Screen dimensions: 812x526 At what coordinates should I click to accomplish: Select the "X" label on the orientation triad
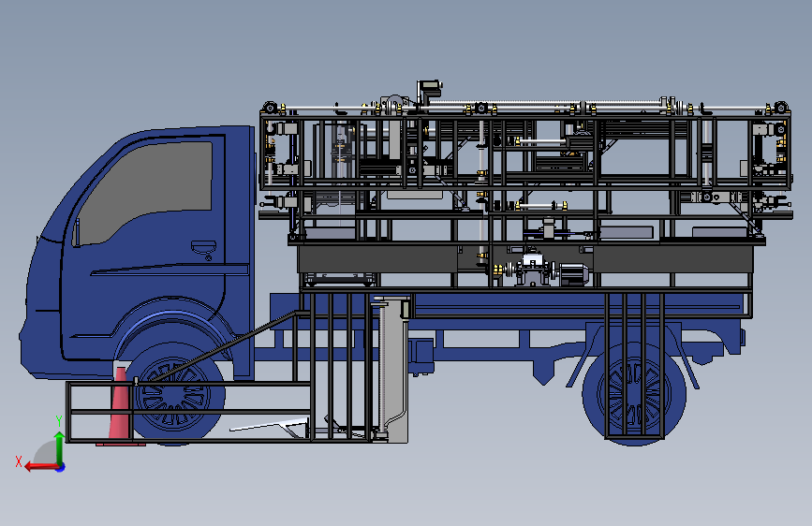[x=19, y=461]
